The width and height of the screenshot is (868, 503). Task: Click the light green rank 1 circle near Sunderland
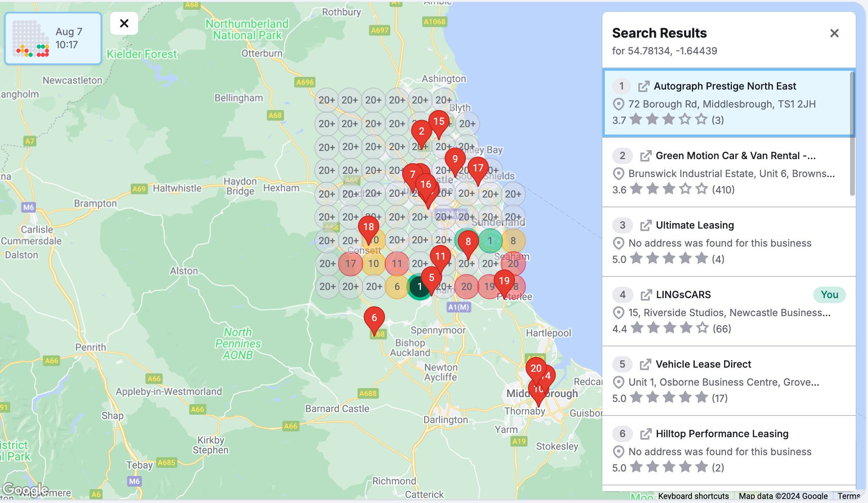tap(490, 241)
